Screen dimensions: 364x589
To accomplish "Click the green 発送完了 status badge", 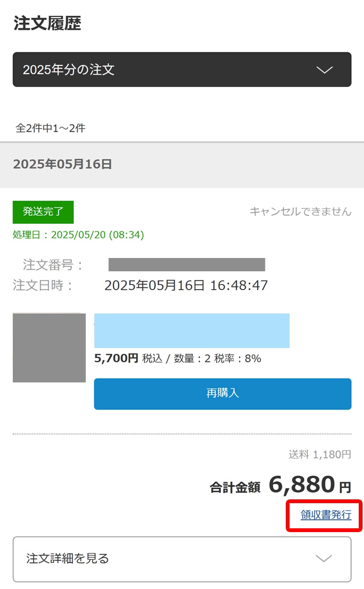I will pos(43,212).
